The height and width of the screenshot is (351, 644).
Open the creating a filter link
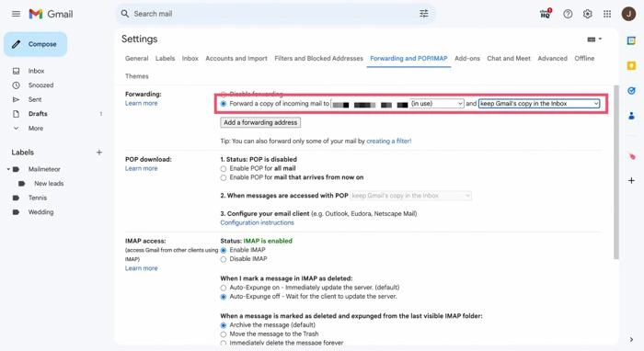pos(388,142)
